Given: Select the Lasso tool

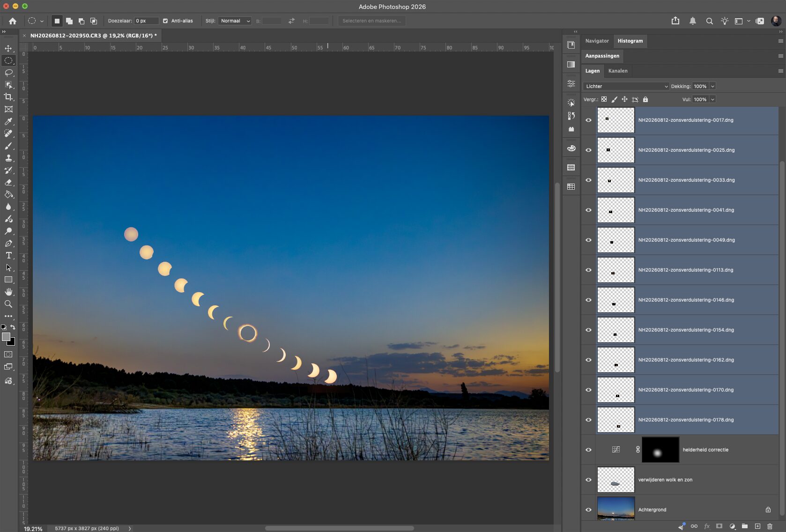Looking at the screenshot, I should (8, 73).
